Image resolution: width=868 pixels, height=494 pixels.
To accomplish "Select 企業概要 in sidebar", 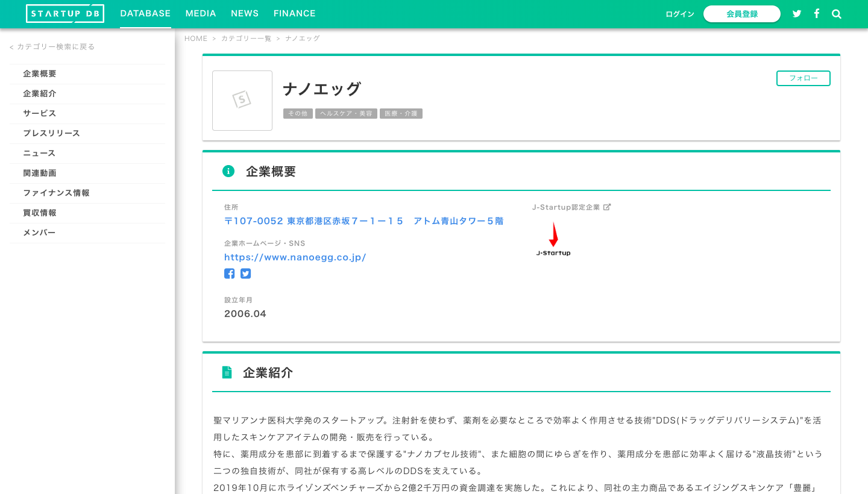I will click(x=87, y=73).
